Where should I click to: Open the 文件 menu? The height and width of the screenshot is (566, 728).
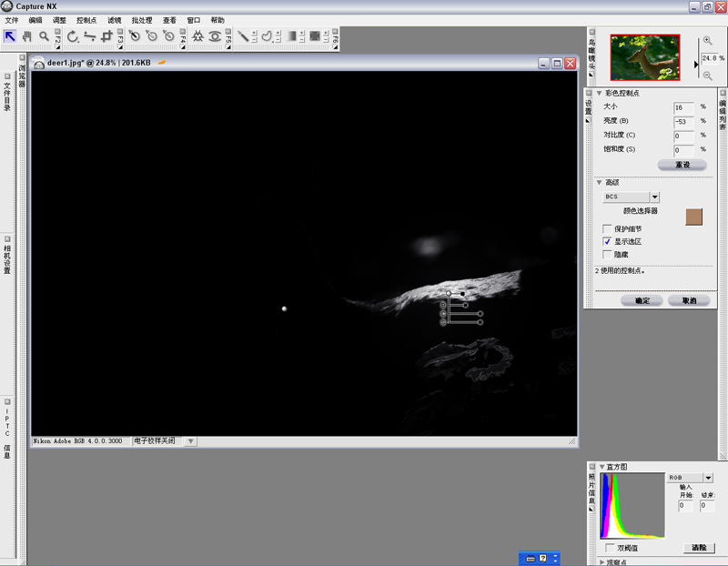pos(12,20)
